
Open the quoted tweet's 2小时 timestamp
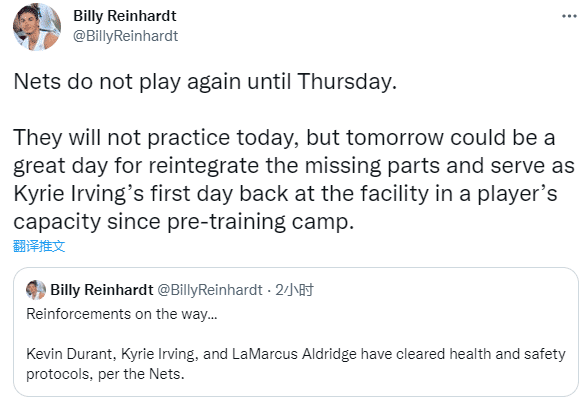point(294,290)
